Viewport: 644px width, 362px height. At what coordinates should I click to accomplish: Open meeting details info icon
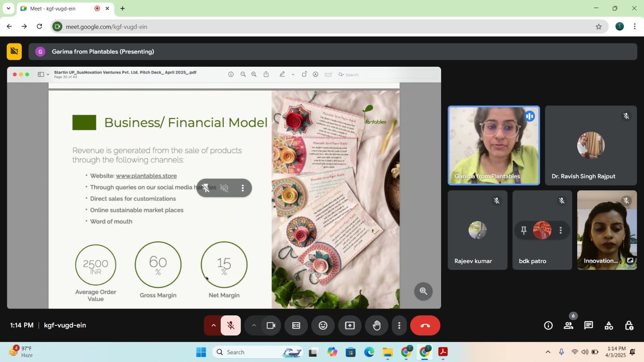point(548,325)
